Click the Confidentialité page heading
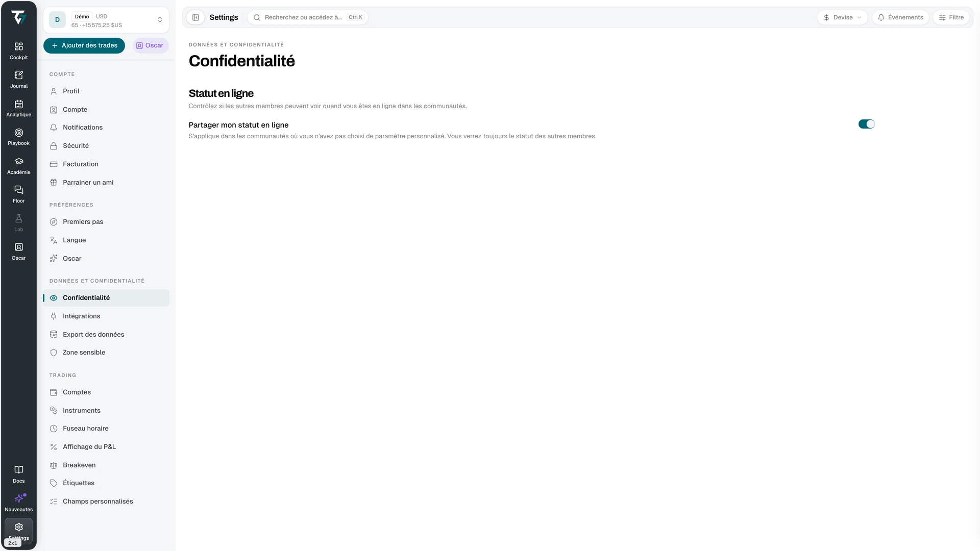 pos(242,61)
